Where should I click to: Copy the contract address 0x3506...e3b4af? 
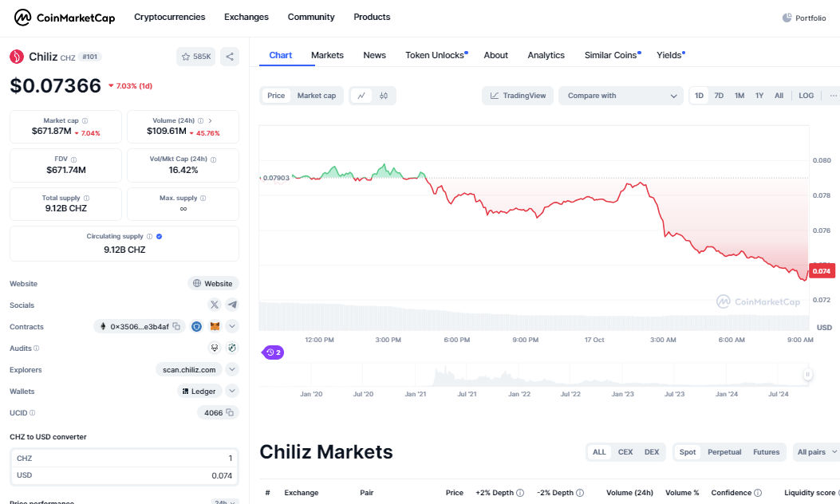tap(176, 326)
